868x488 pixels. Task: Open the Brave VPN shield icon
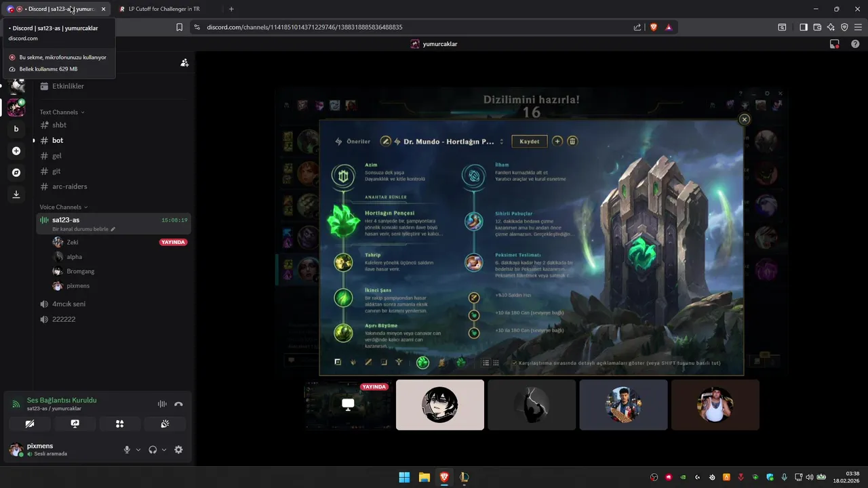(x=844, y=27)
